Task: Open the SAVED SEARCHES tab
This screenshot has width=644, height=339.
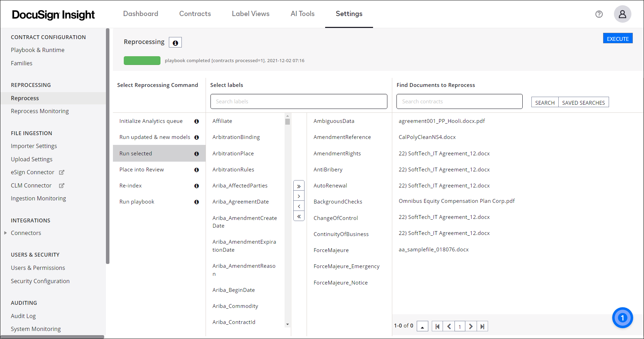Action: pos(584,102)
